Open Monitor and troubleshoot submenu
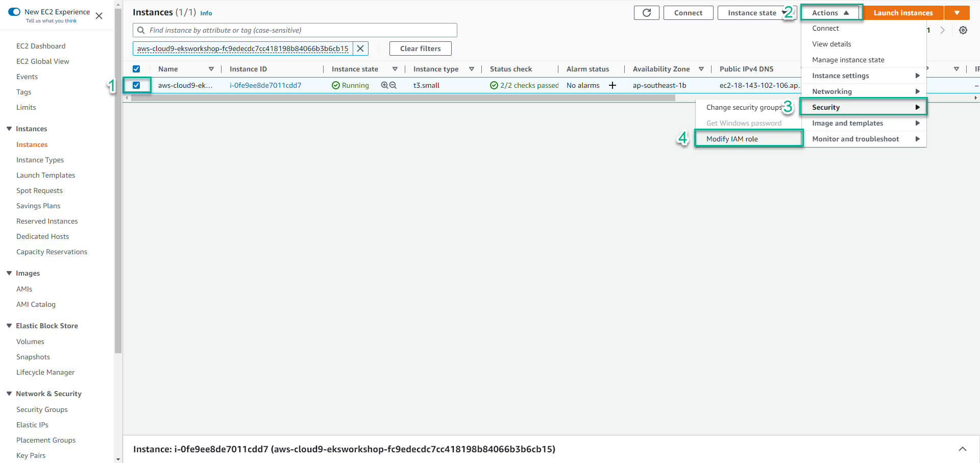This screenshot has height=463, width=980. [864, 139]
